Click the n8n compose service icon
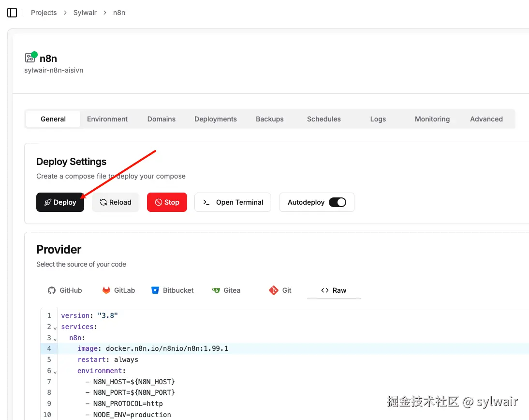The width and height of the screenshot is (529, 420). pyautogui.click(x=30, y=58)
